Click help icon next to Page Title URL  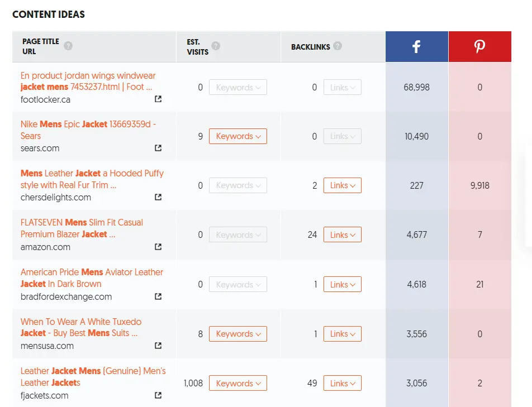[68, 46]
